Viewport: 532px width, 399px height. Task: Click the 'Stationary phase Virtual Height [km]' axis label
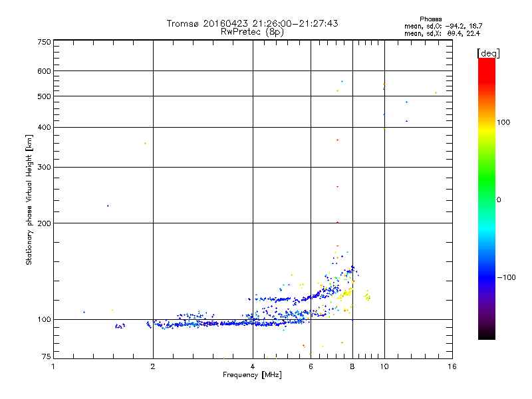pos(29,200)
